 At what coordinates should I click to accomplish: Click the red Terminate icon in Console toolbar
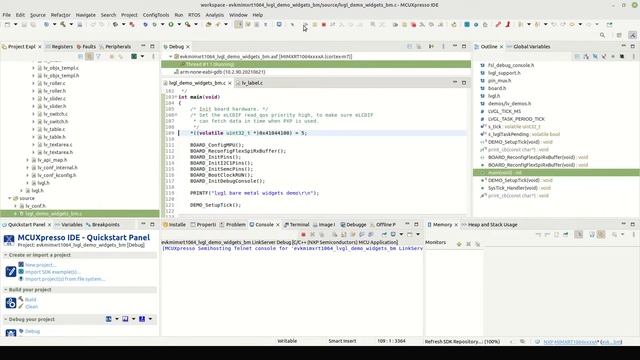303,234
